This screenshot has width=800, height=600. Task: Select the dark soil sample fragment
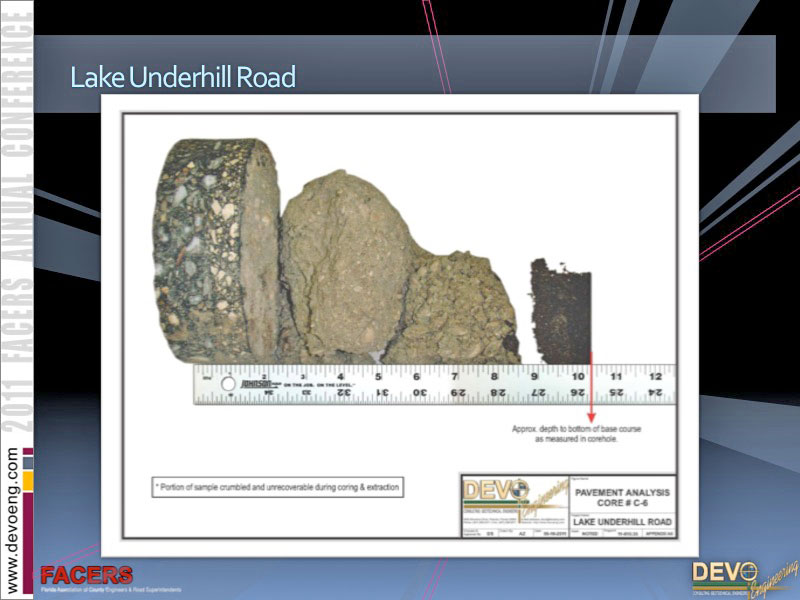coord(560,310)
